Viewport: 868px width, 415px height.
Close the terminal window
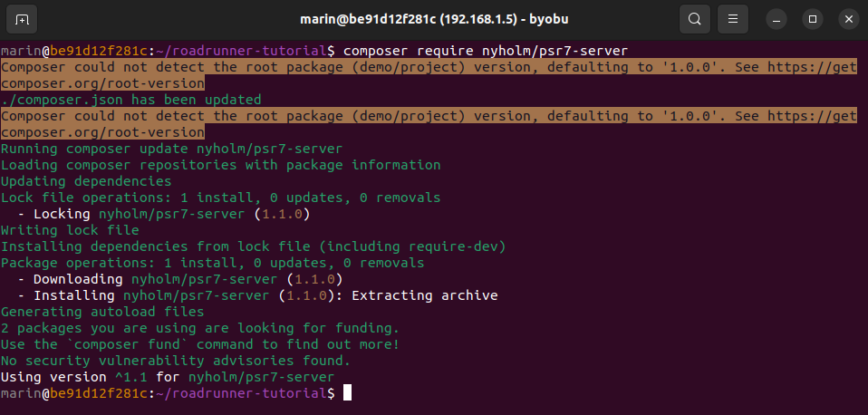tap(849, 19)
